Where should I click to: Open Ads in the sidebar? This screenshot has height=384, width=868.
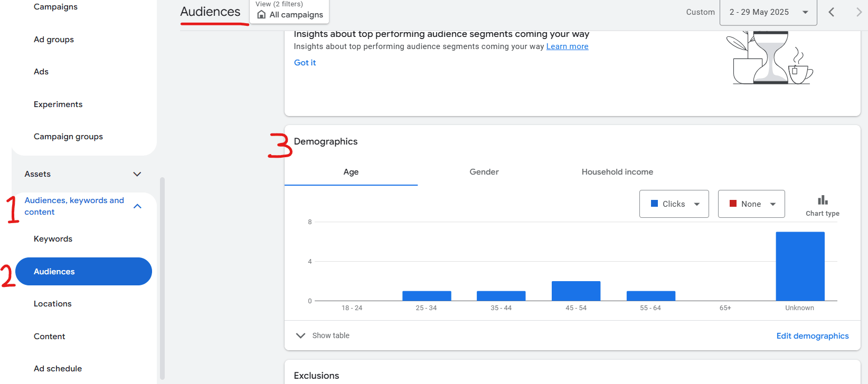(x=41, y=72)
